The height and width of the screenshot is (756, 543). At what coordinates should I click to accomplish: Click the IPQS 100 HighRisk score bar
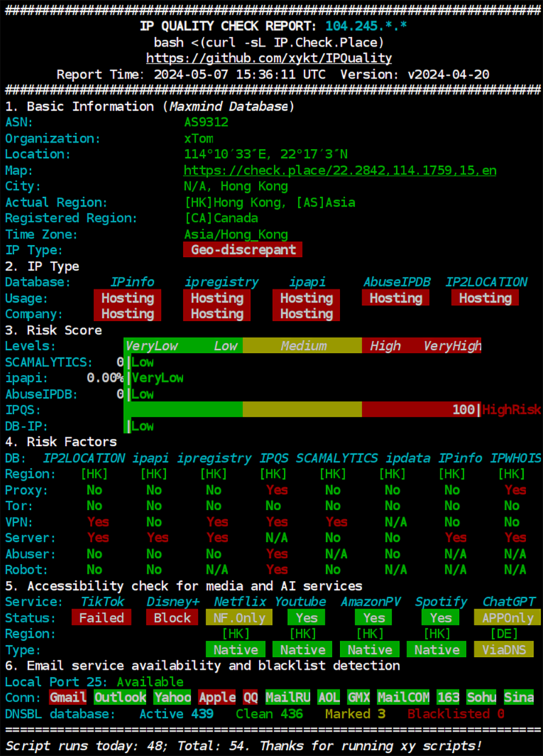(x=302, y=410)
